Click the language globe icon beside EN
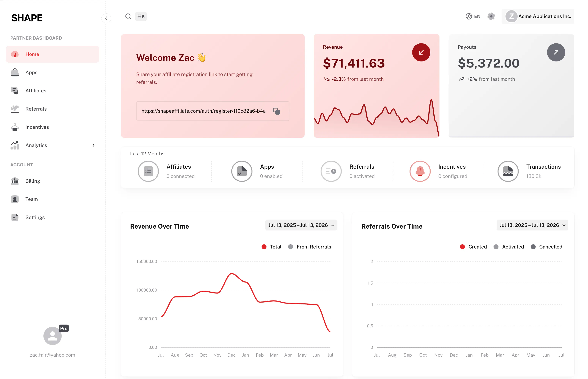The image size is (588, 379). 469,16
